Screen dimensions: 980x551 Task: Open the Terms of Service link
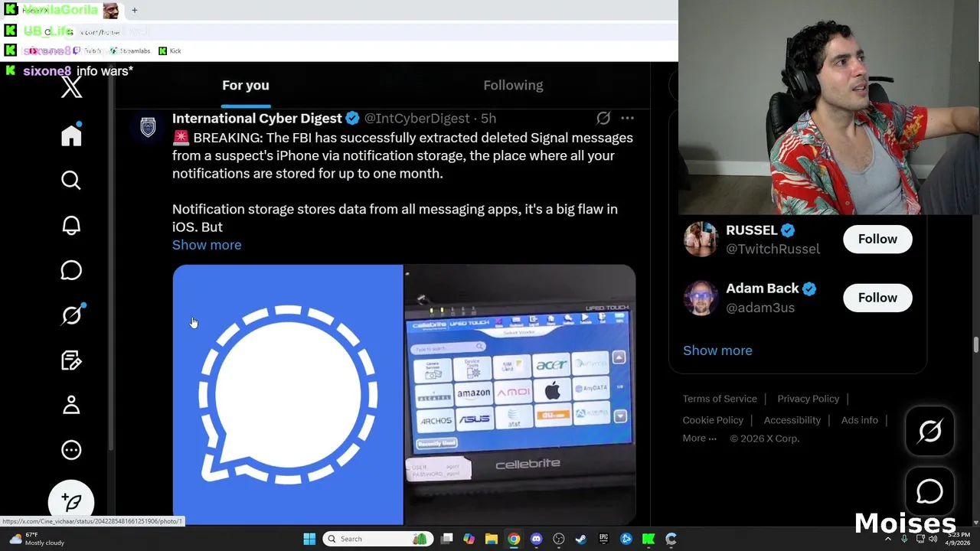click(720, 399)
